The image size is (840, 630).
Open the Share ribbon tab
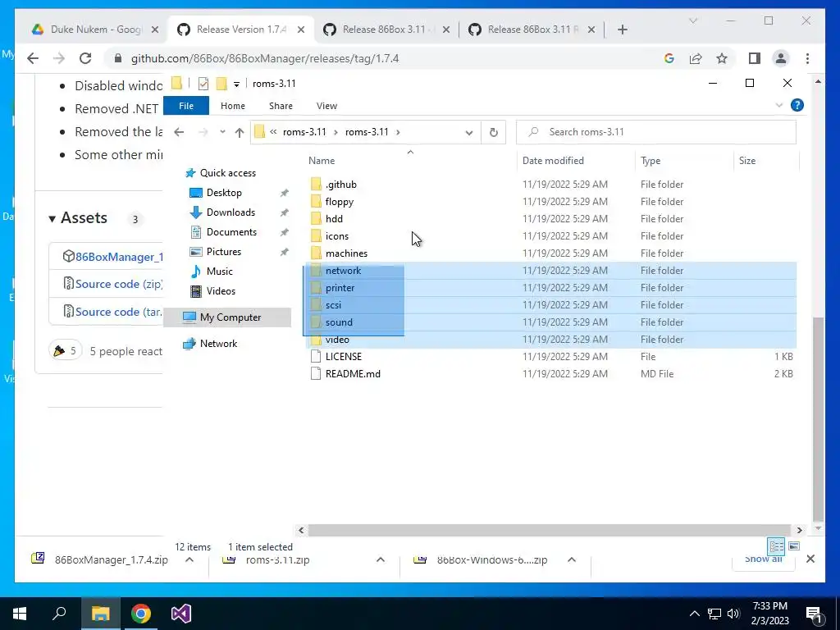(x=281, y=106)
